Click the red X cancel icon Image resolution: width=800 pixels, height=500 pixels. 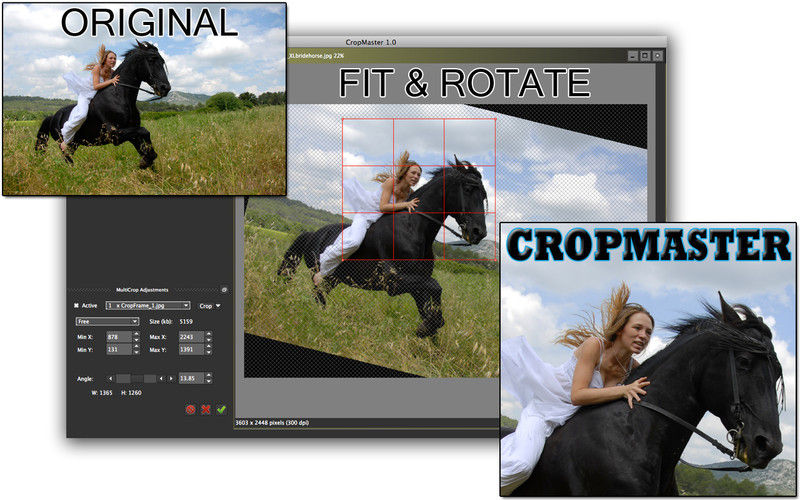pyautogui.click(x=206, y=409)
